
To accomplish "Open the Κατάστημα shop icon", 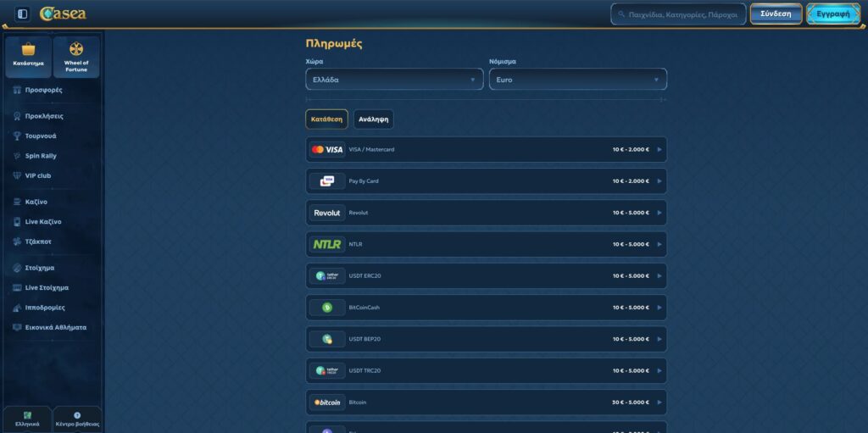I will click(x=29, y=50).
